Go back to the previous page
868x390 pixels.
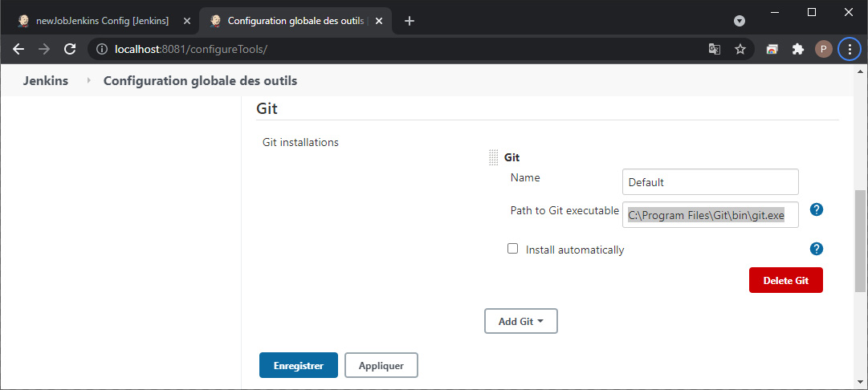18,49
